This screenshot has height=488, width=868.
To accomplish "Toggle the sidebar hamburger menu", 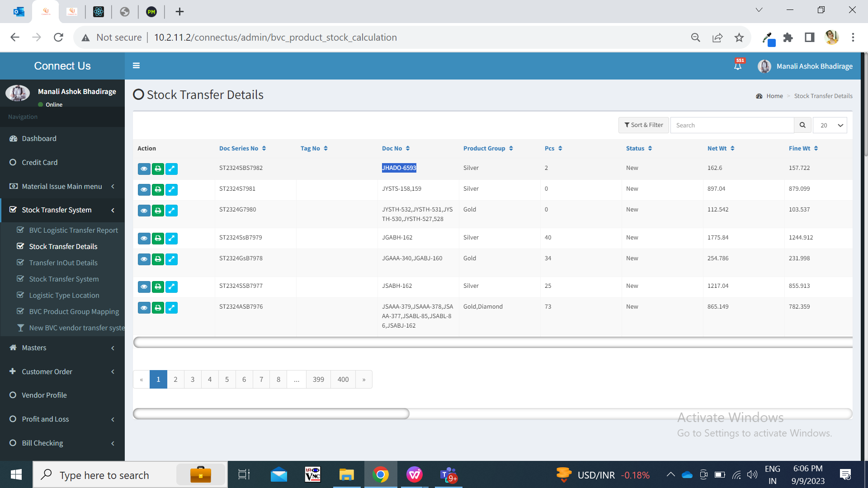I will click(136, 66).
